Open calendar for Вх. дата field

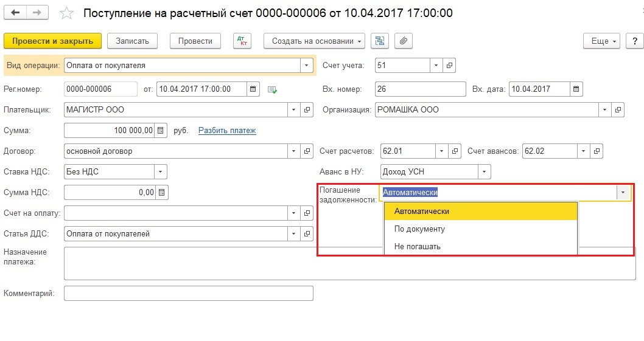click(576, 89)
